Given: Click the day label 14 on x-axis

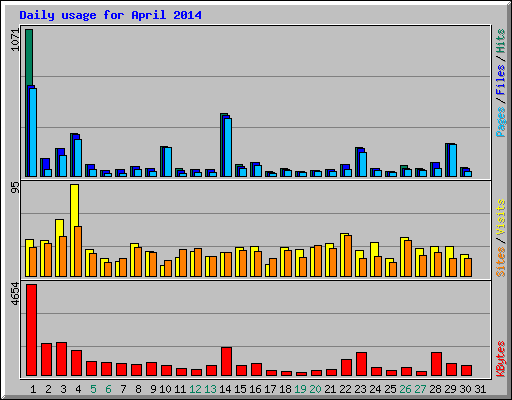Looking at the screenshot, I should pyautogui.click(x=225, y=389).
